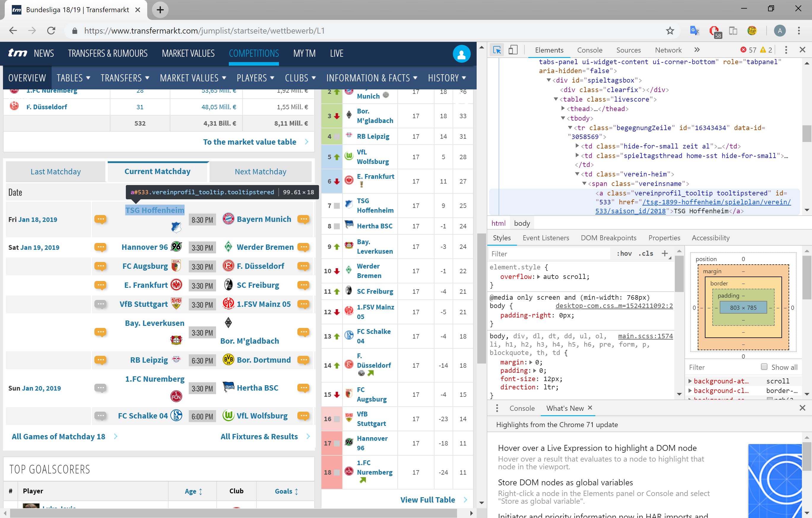Open DevTools more options kebab menu
The width and height of the screenshot is (812, 518).
point(786,50)
